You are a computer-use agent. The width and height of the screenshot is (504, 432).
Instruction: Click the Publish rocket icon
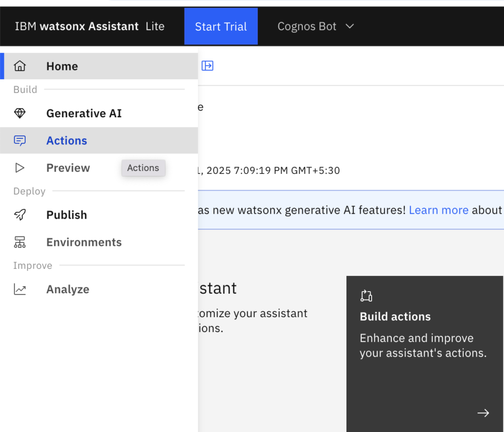click(x=20, y=215)
